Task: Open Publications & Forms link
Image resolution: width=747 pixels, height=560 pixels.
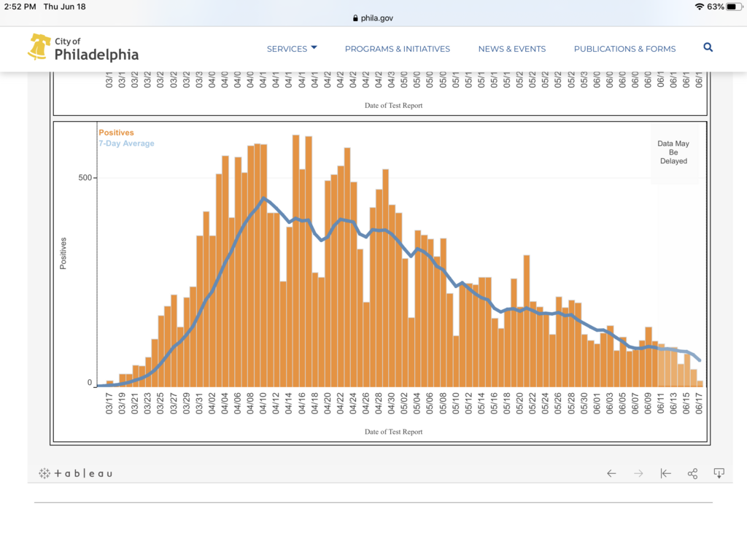Action: click(624, 49)
